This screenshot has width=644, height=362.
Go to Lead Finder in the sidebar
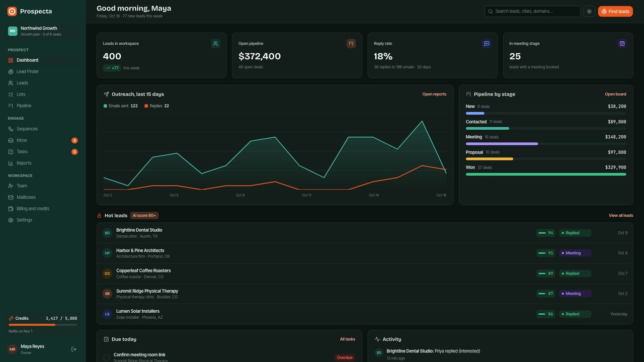coord(43,72)
